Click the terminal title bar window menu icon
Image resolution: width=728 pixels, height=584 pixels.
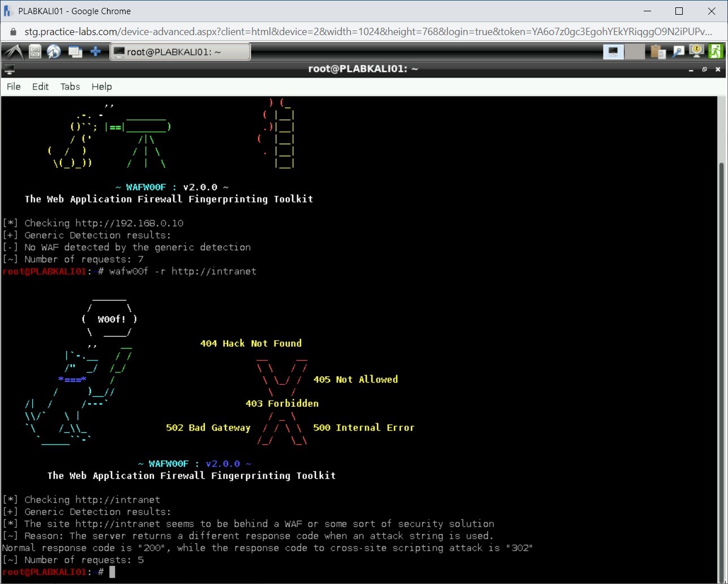(9, 70)
